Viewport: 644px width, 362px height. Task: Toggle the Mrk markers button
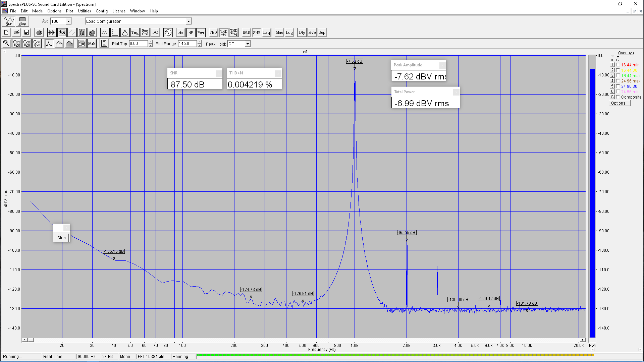pyautogui.click(x=92, y=44)
